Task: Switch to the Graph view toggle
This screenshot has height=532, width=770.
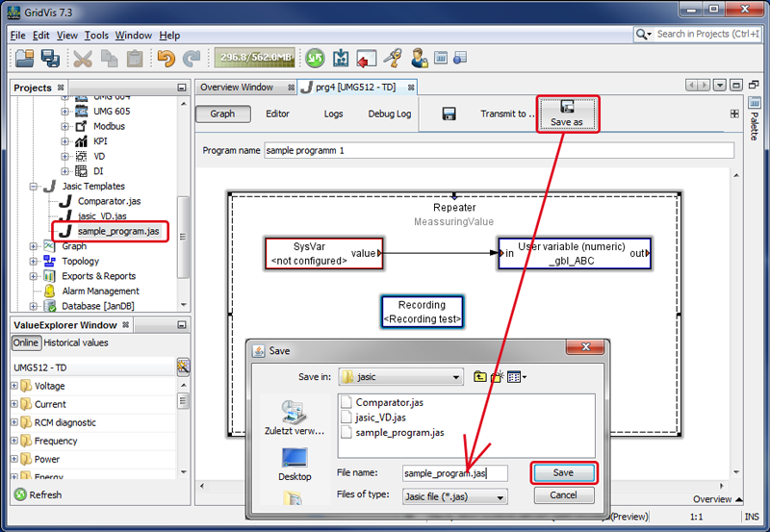Action: pyautogui.click(x=222, y=114)
